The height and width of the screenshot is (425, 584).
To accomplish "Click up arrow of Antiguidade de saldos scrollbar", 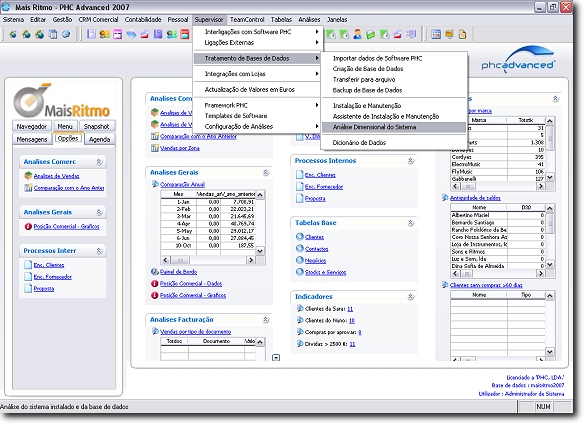I will click(549, 208).
